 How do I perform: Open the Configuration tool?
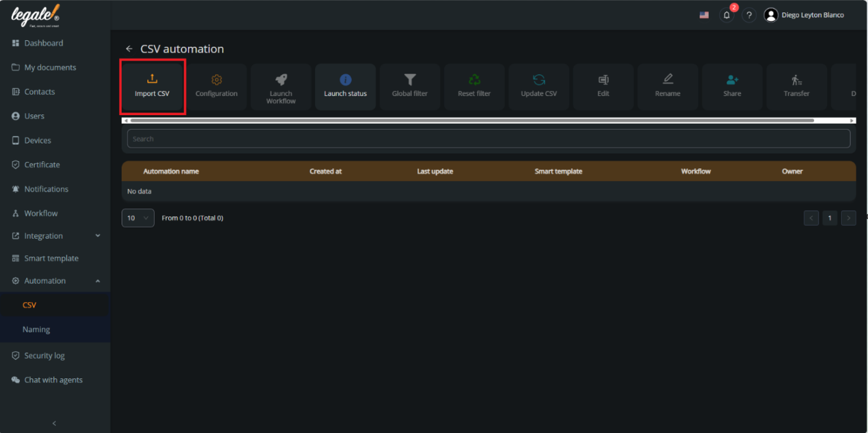pyautogui.click(x=216, y=86)
